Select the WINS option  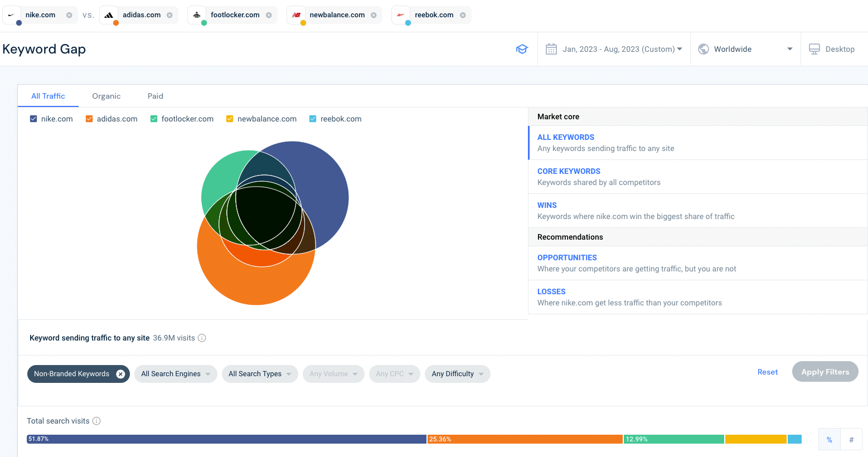coord(698,211)
